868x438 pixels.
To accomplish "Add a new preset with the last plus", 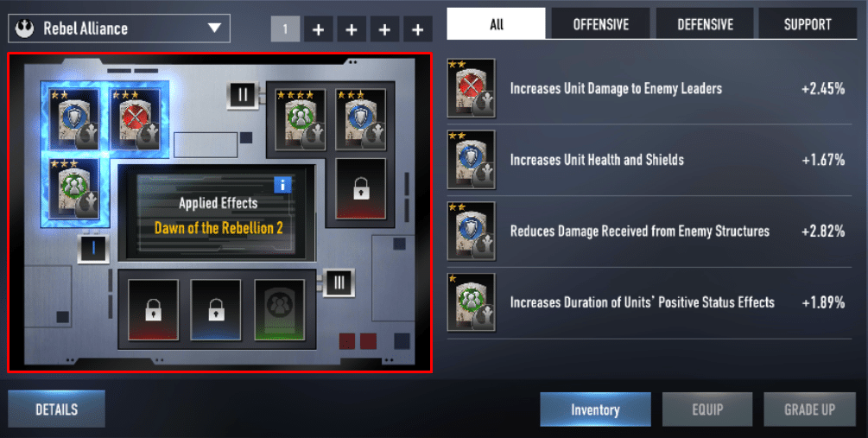I will (418, 29).
